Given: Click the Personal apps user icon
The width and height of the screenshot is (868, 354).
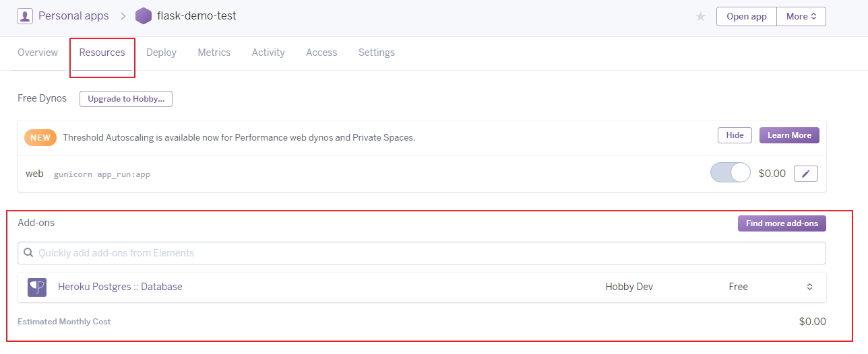Looking at the screenshot, I should (x=25, y=15).
